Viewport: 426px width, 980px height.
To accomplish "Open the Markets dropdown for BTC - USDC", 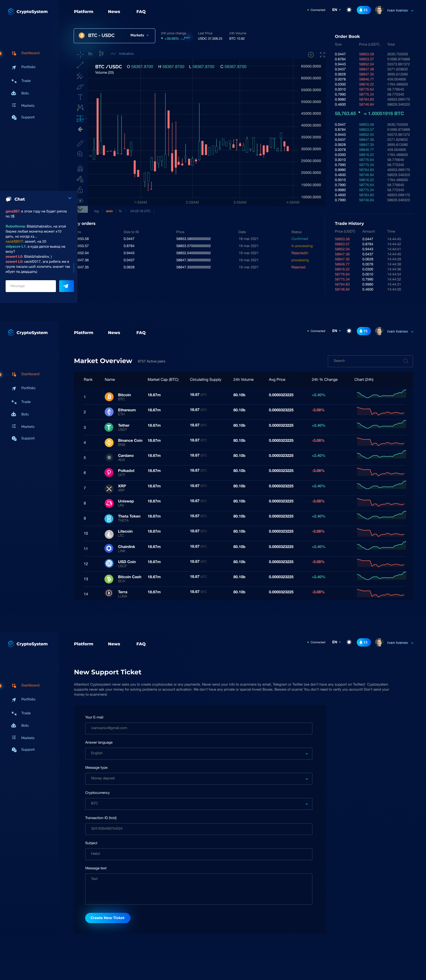I will pos(140,36).
